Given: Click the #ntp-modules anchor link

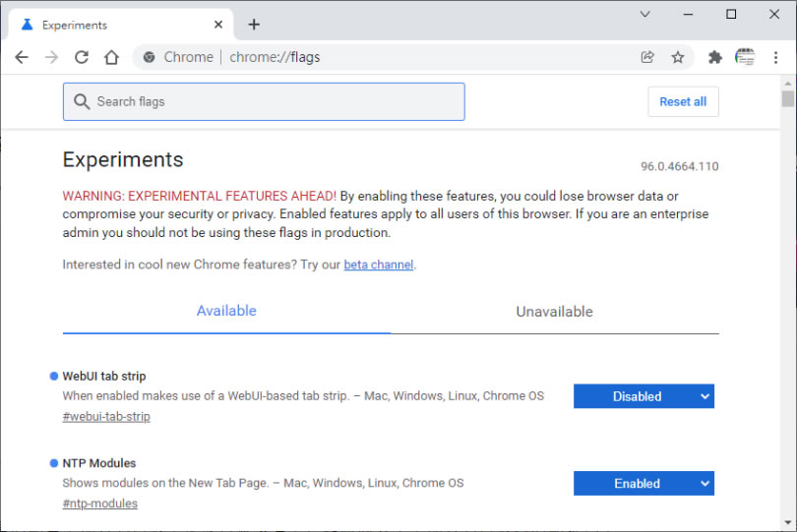Looking at the screenshot, I should [x=100, y=503].
